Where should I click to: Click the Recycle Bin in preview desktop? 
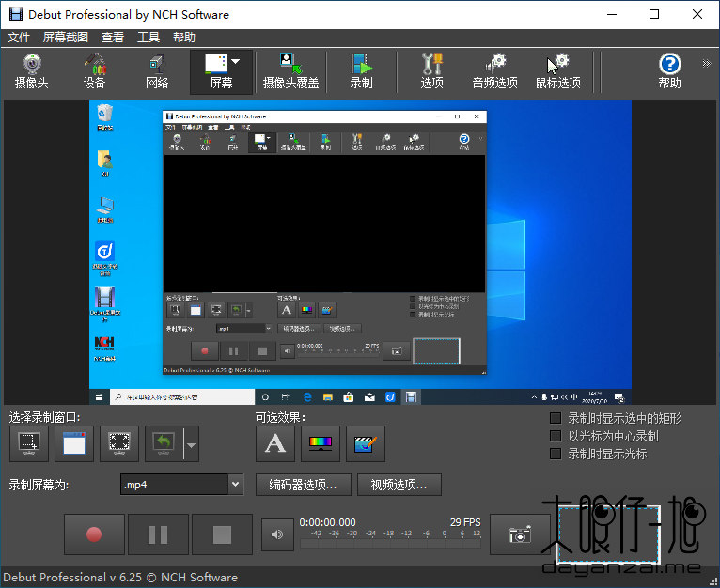[104, 116]
